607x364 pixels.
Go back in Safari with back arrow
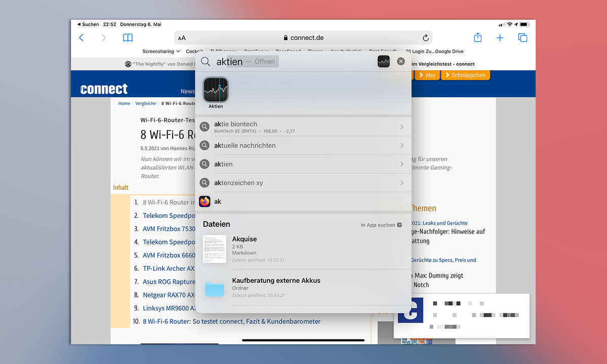pos(81,38)
